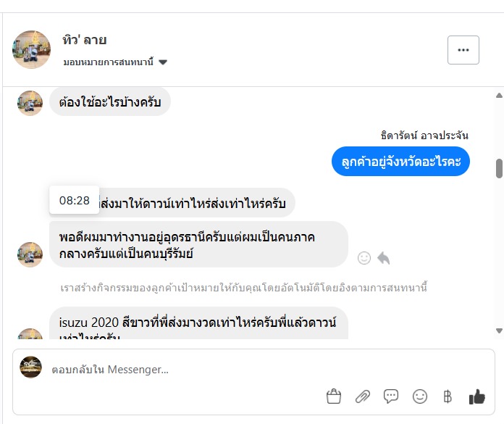React to the Udon Thani message with emoji
504x424 pixels.
[364, 258]
